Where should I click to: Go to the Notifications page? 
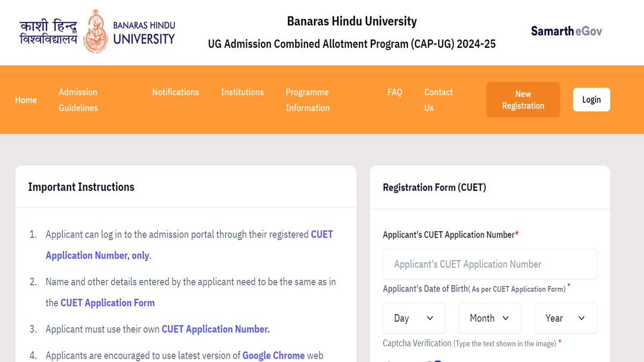[x=175, y=92]
